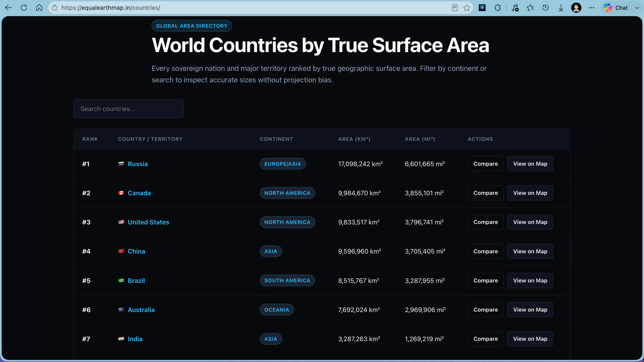Focus the Search countries field
The image size is (644, 362).
(x=128, y=109)
